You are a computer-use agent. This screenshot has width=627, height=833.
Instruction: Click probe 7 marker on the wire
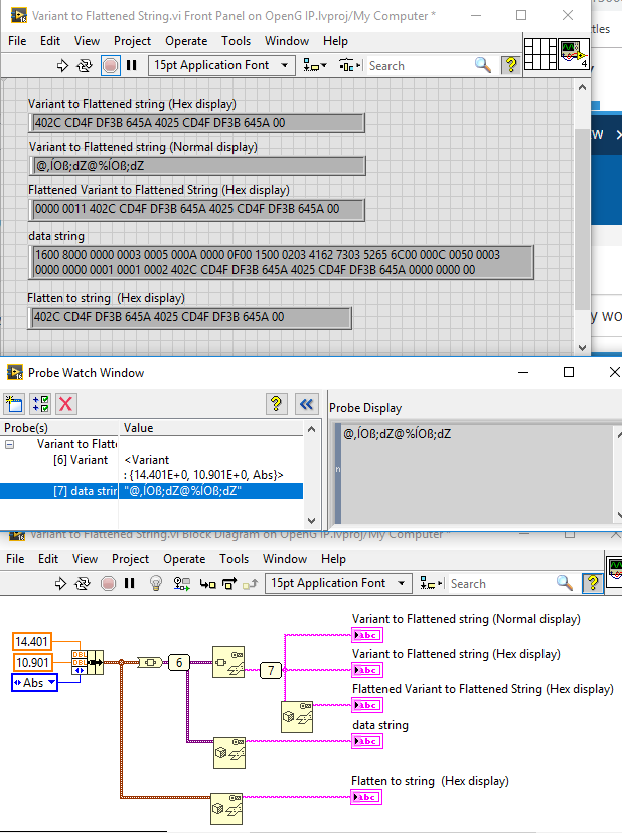click(x=271, y=670)
